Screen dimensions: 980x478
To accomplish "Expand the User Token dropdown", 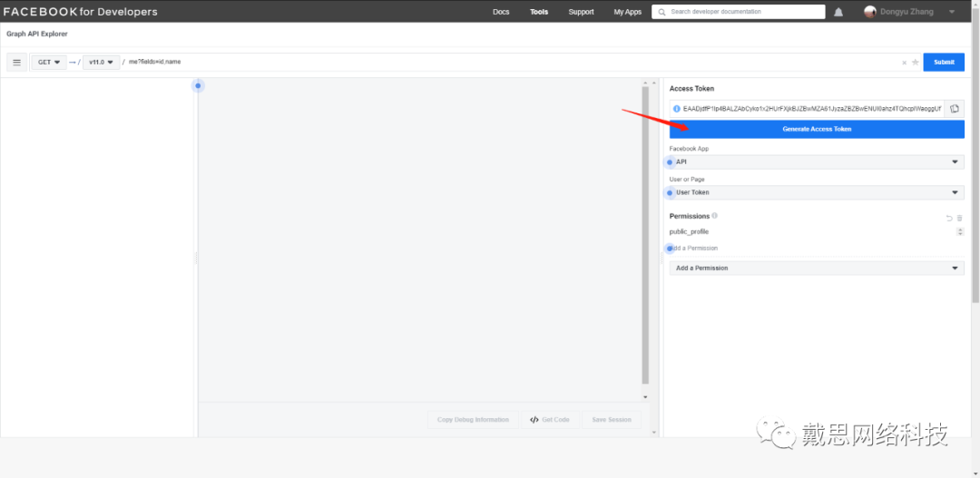I will [817, 192].
